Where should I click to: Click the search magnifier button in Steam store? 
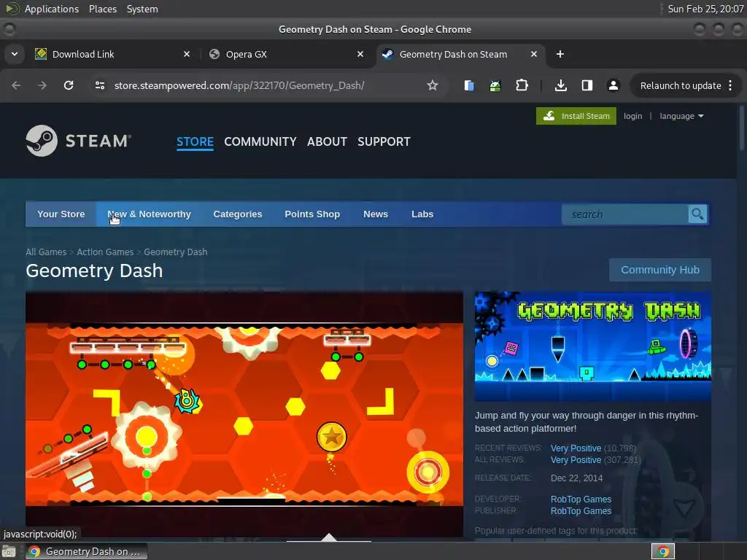pos(697,214)
